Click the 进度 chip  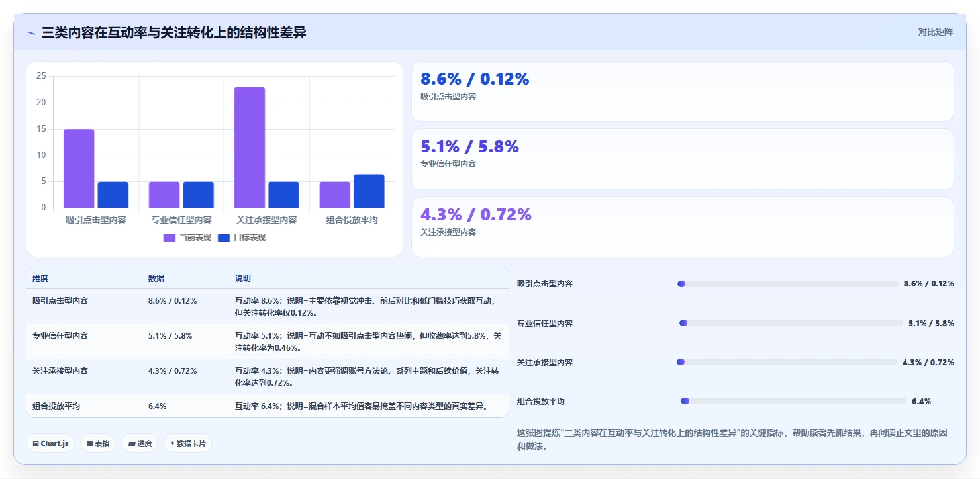point(140,443)
